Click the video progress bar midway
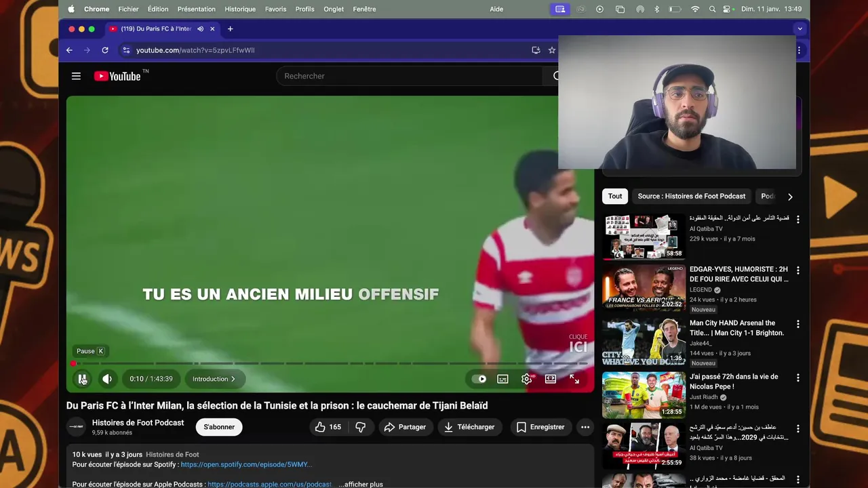 click(x=330, y=364)
